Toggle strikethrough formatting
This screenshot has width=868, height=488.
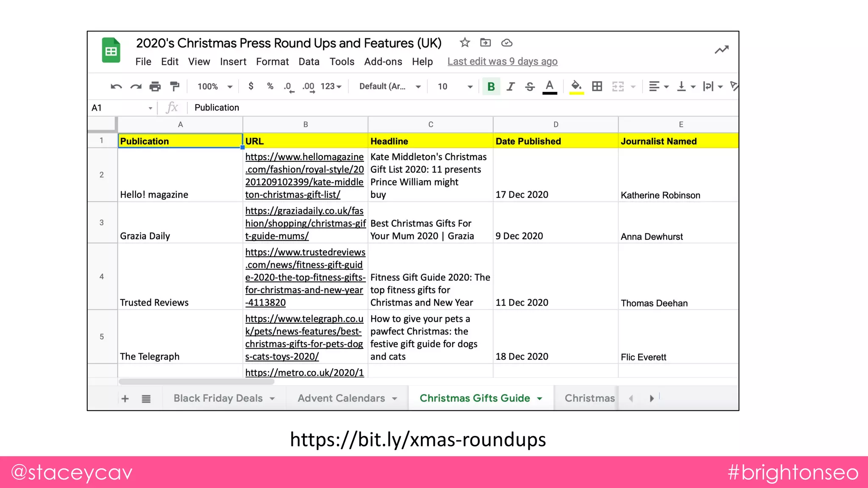click(x=530, y=86)
